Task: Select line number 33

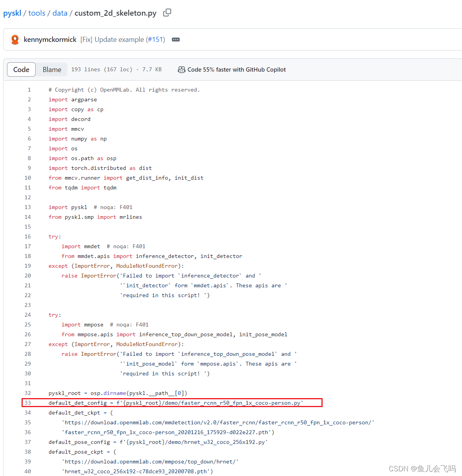Action: coord(27,403)
